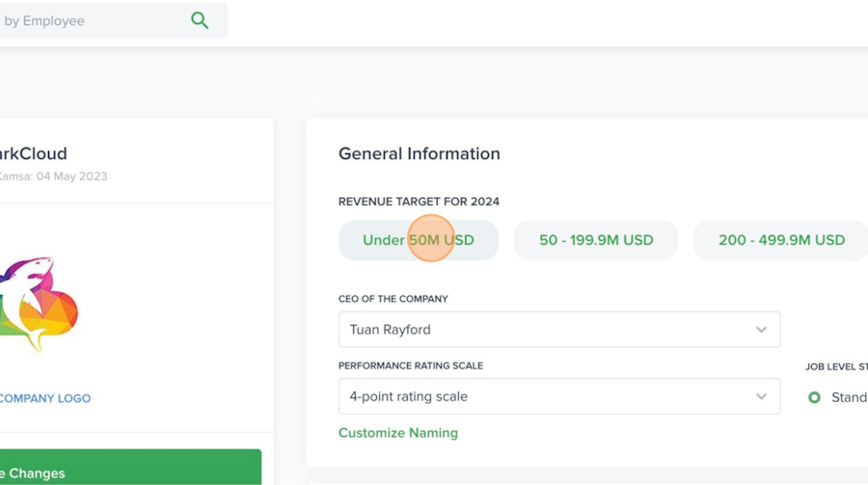
Task: Click the Revenue Target for 2024 label
Action: (419, 202)
